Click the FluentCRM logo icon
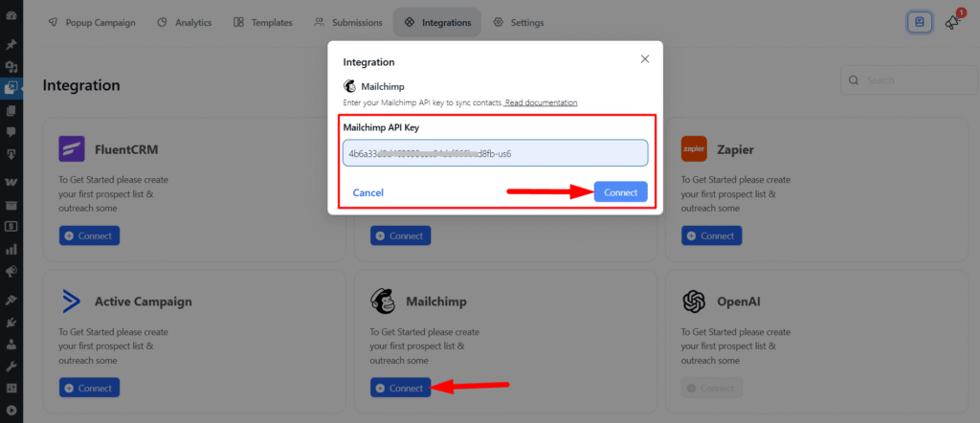 click(x=73, y=149)
